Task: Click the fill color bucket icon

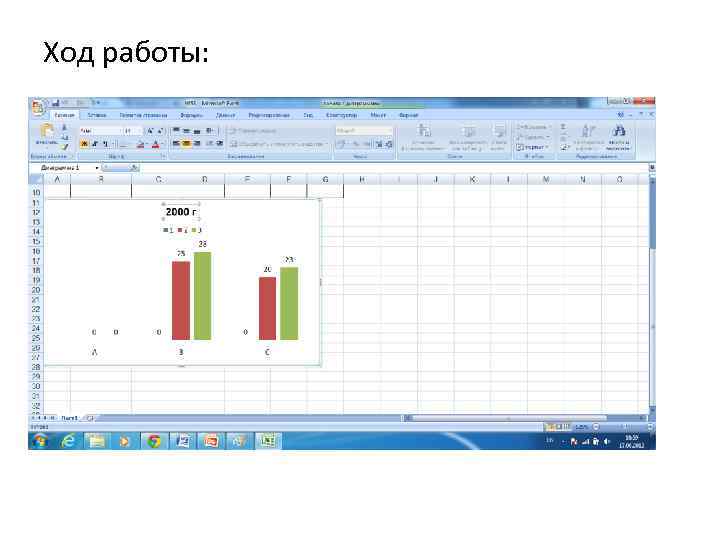Action: [141, 145]
